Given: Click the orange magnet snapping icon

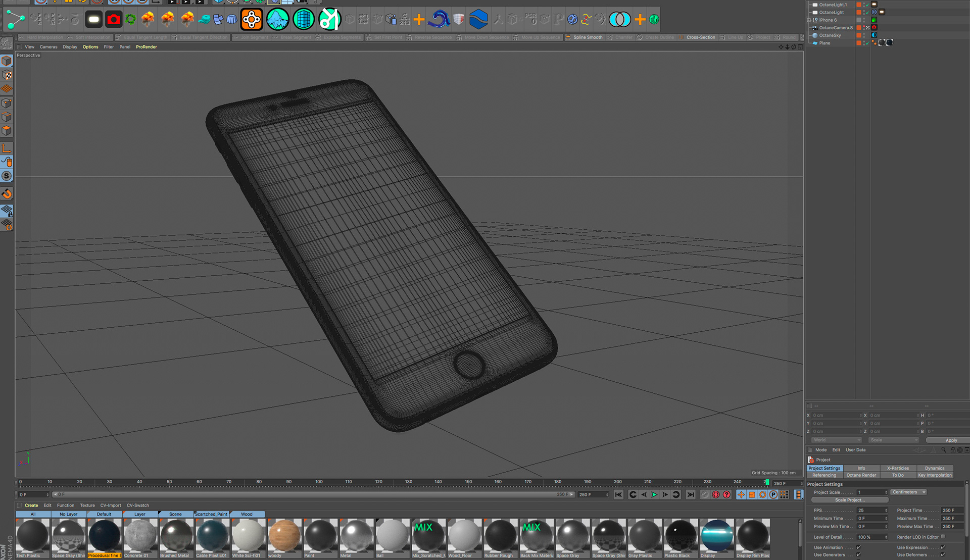Looking at the screenshot, I should click(7, 194).
